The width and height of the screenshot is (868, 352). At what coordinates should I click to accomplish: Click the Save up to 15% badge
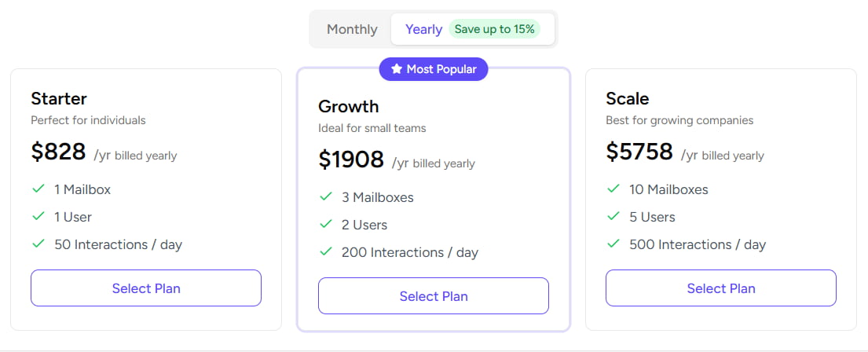point(494,29)
